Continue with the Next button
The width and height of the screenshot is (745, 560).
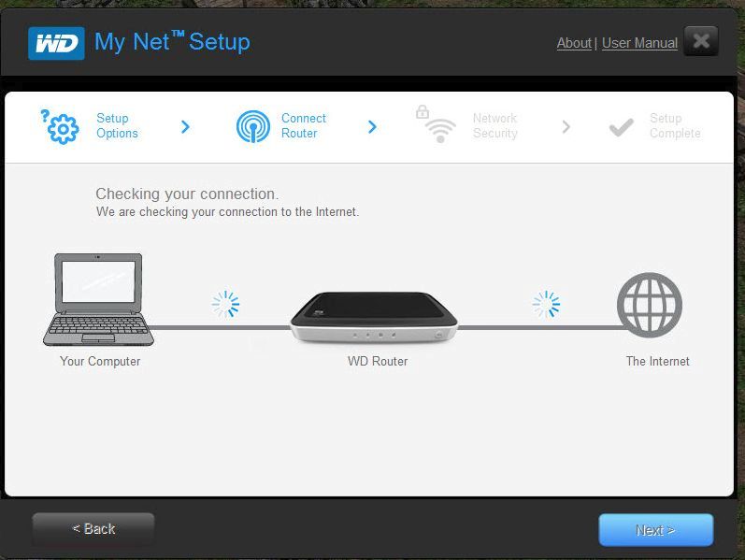(x=655, y=530)
